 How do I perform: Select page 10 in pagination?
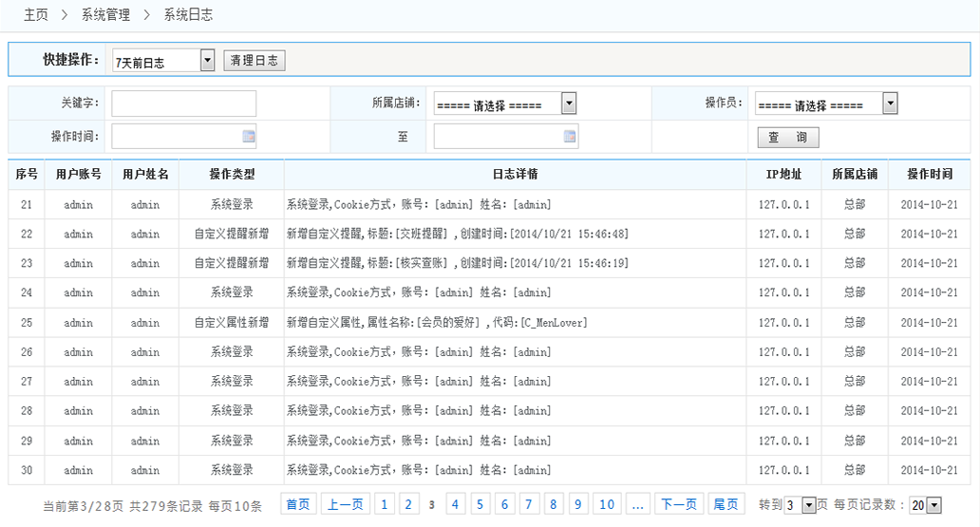point(607,505)
